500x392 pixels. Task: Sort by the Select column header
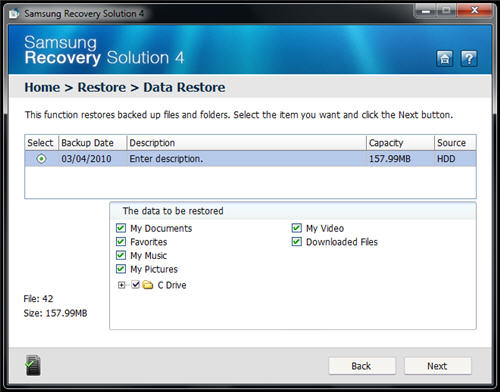(42, 143)
